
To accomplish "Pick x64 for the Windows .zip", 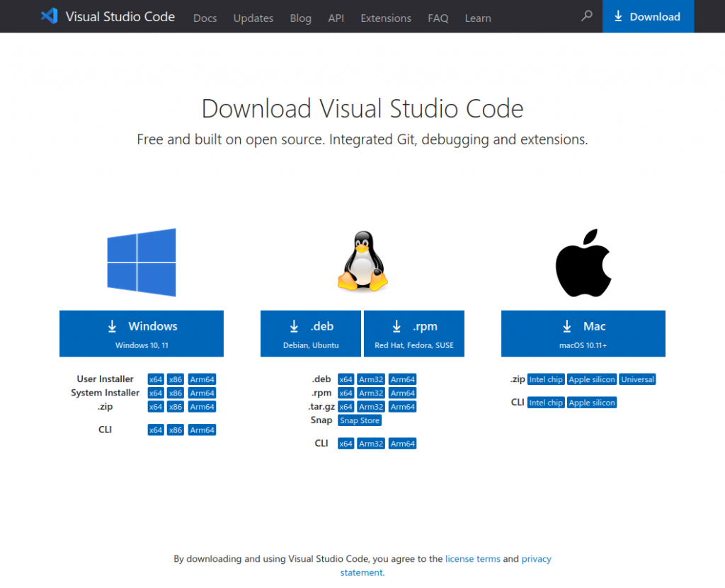I will (156, 407).
